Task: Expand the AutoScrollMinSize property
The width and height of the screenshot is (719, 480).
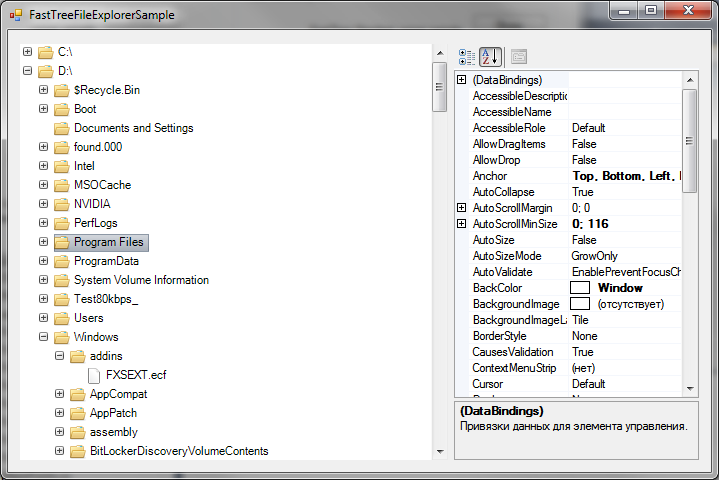Action: coord(462,224)
